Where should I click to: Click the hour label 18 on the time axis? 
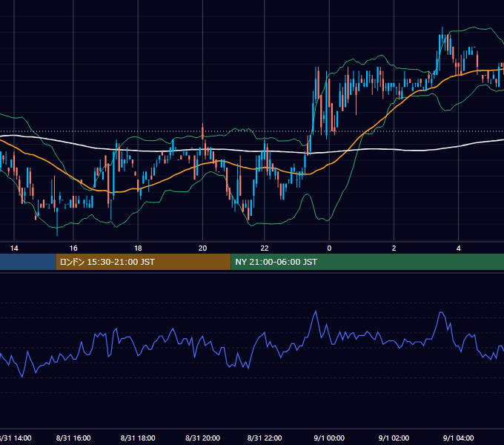[138, 248]
